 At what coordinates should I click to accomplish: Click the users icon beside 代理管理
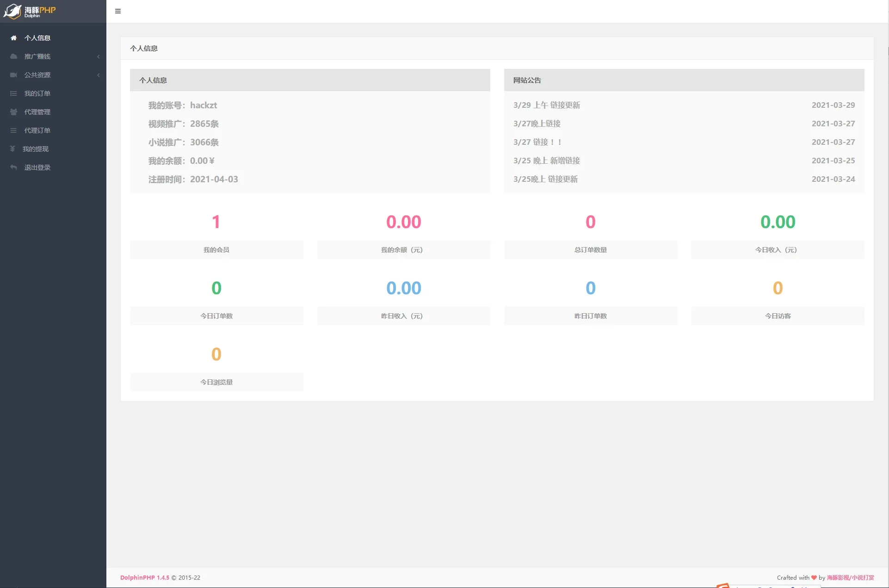pos(13,112)
